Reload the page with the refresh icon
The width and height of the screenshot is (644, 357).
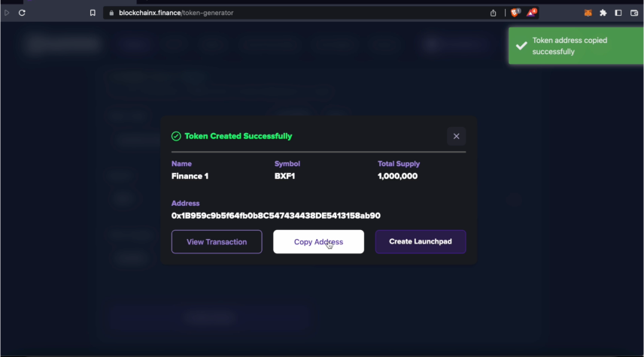pos(22,13)
